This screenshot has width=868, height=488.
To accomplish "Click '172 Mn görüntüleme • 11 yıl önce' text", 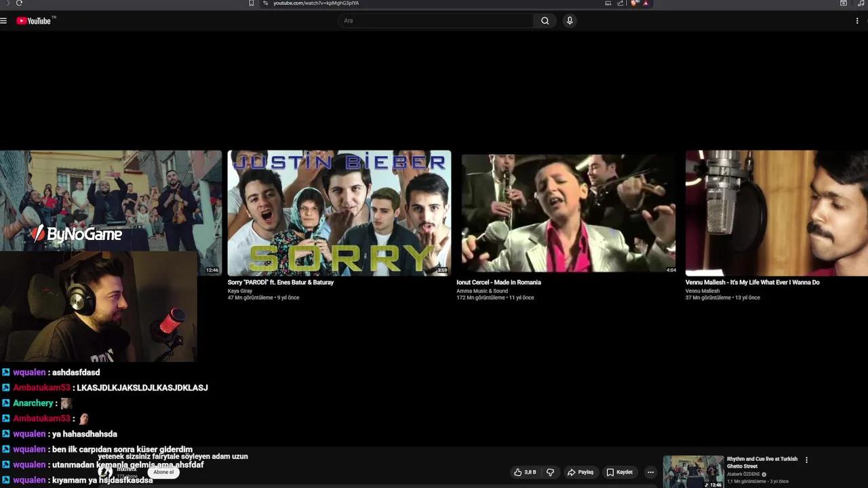I will pyautogui.click(x=495, y=298).
